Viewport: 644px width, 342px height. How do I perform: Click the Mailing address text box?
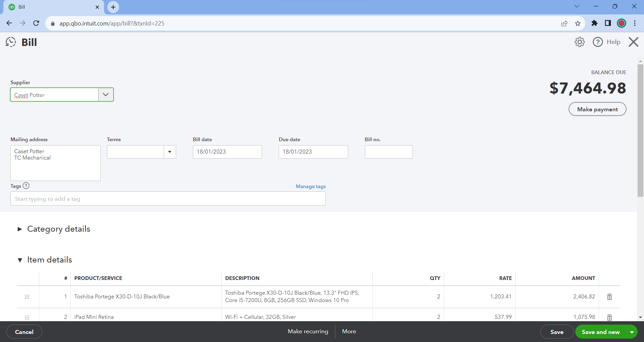[x=55, y=163]
